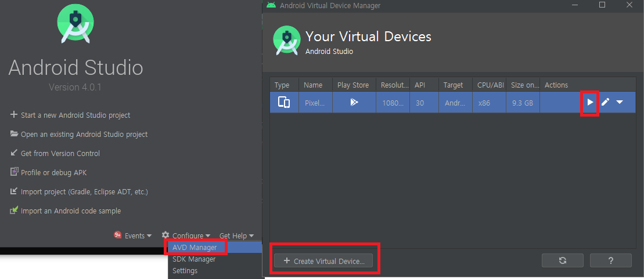Minimize the Android Virtual Device Manager window
Image resolution: width=644 pixels, height=279 pixels.
[x=574, y=5]
